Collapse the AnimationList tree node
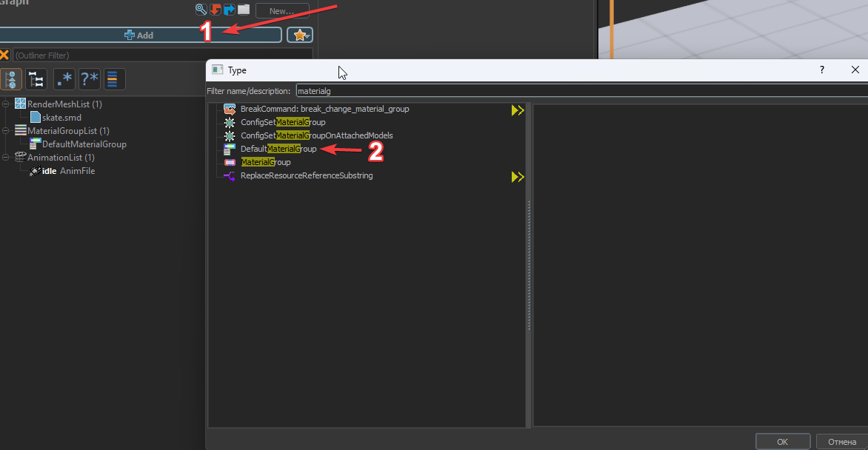Screen dimensions: 868x450 pos(5,157)
